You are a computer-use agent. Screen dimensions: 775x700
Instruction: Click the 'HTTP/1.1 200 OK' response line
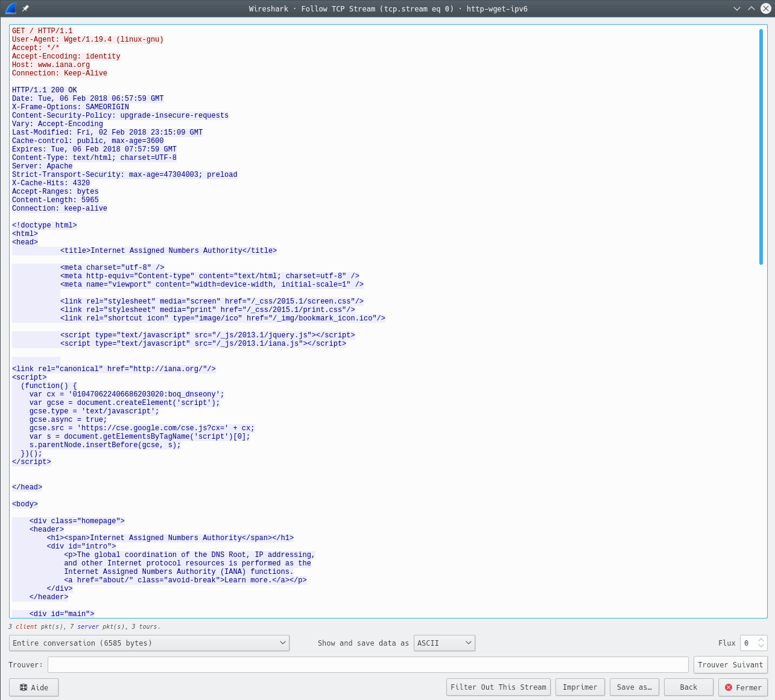point(45,90)
